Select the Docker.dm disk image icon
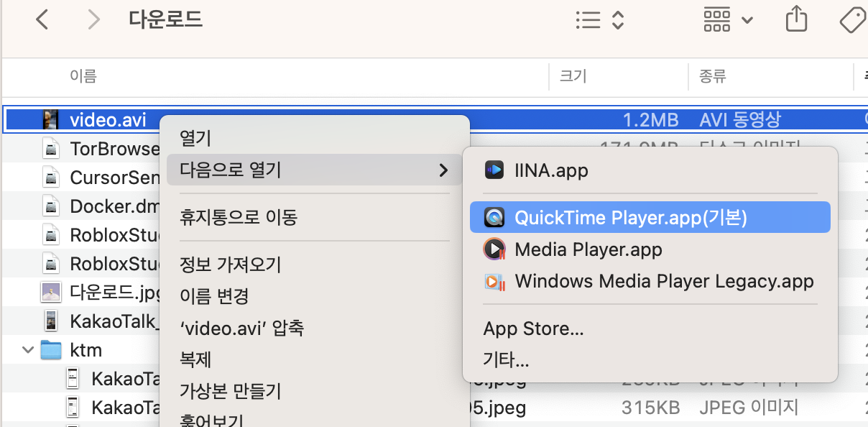Screen dimensions: 868x427 (x=50, y=206)
